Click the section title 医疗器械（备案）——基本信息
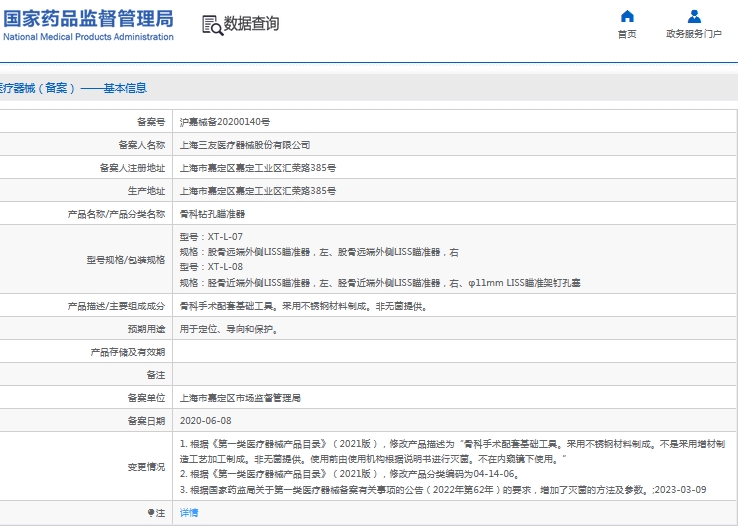 coord(73,88)
